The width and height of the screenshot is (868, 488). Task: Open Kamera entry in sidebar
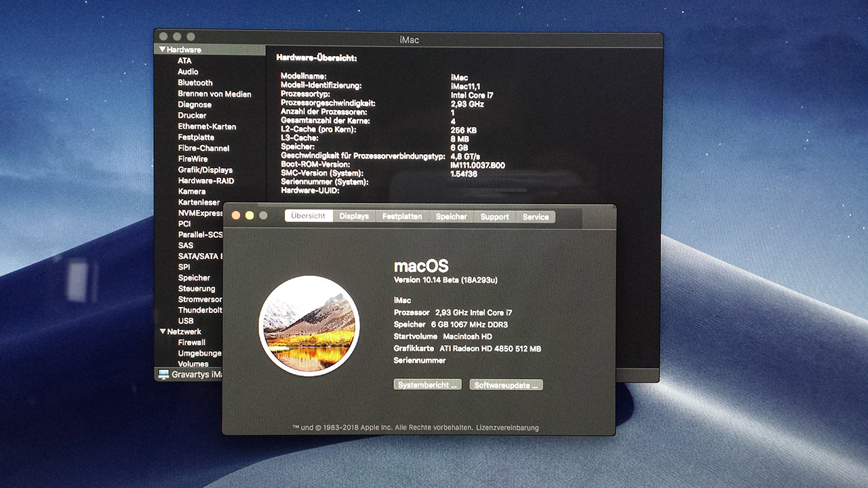(x=191, y=191)
